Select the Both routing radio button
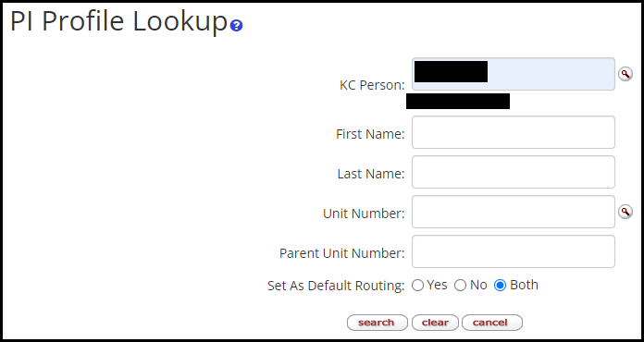Viewport: 644px width, 342px height. click(500, 286)
